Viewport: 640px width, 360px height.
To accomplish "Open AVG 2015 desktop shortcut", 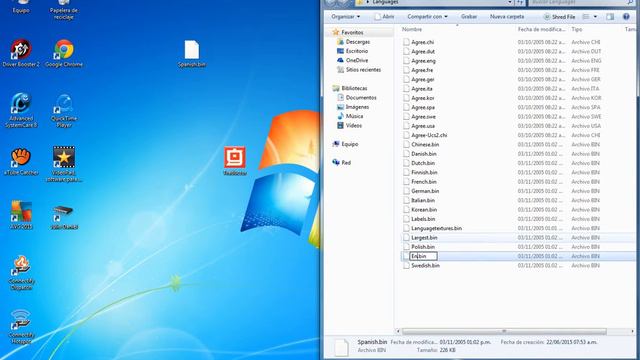I will pyautogui.click(x=21, y=215).
